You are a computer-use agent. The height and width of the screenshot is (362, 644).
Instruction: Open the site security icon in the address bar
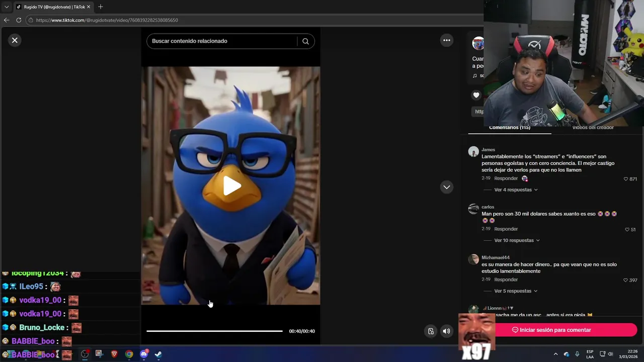click(30, 20)
